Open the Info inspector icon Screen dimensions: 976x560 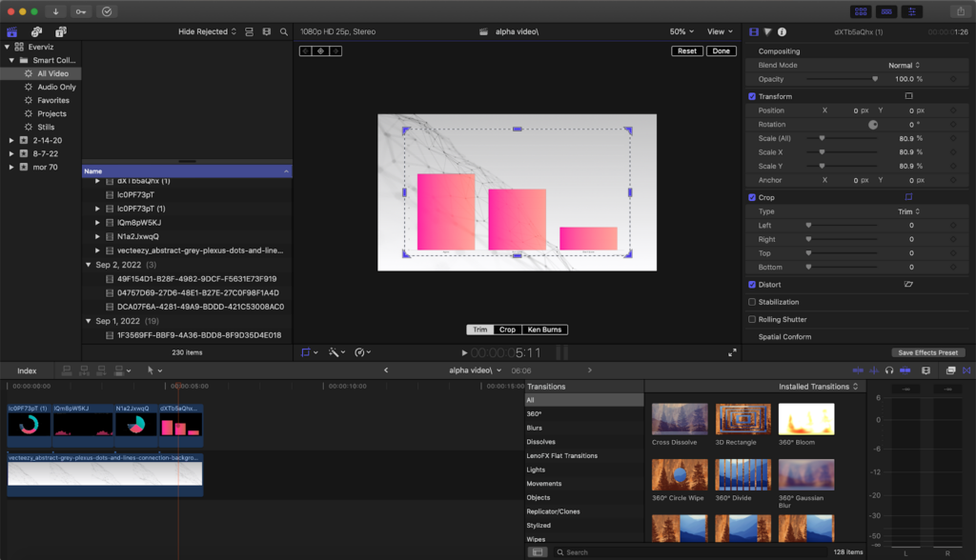pos(783,31)
